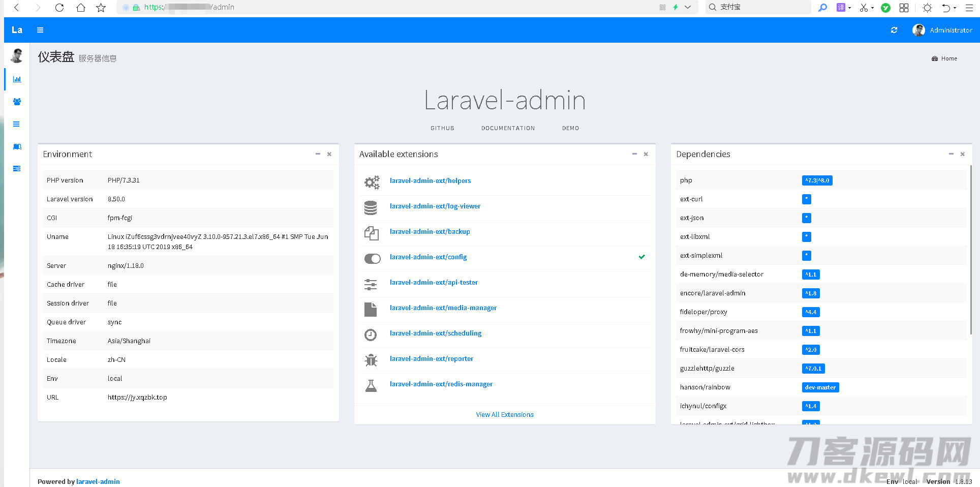Screen dimensions: 980x487
Task: Click the refresh icon in blue header
Action: click(x=894, y=30)
